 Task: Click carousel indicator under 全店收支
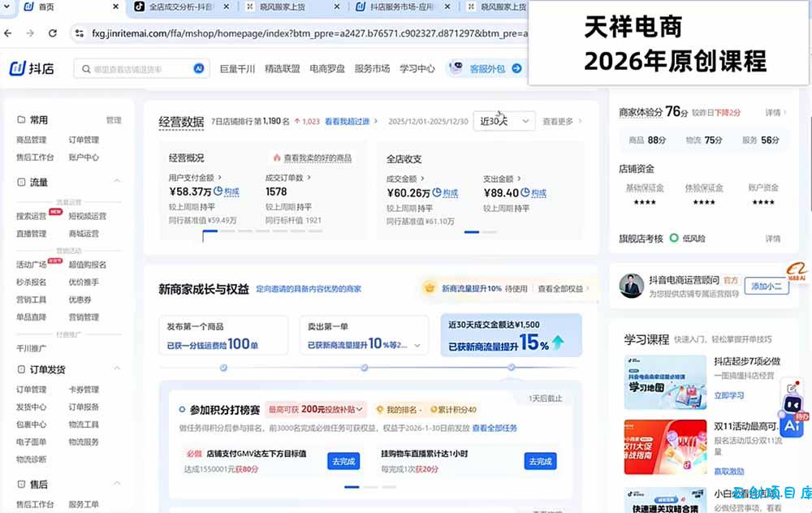pyautogui.click(x=472, y=232)
